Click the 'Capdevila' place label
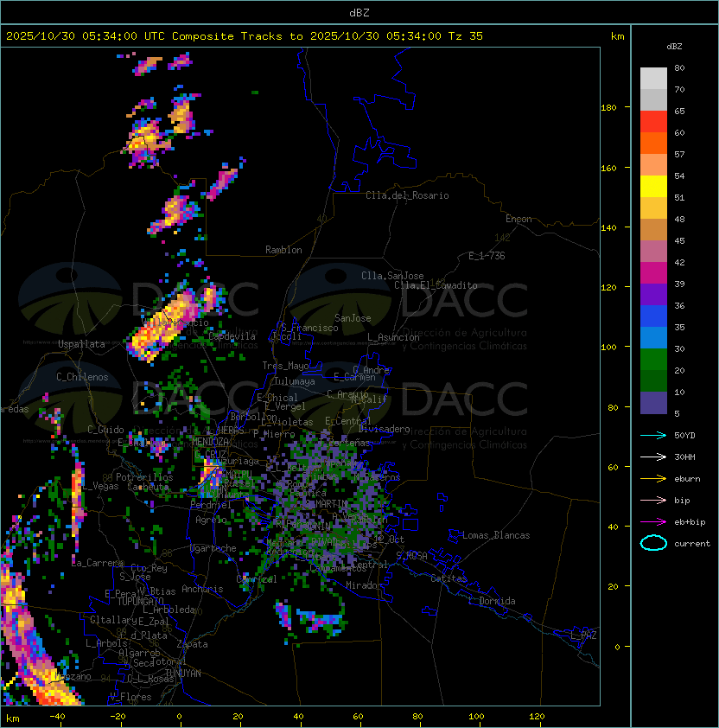719x728 pixels. [232, 336]
